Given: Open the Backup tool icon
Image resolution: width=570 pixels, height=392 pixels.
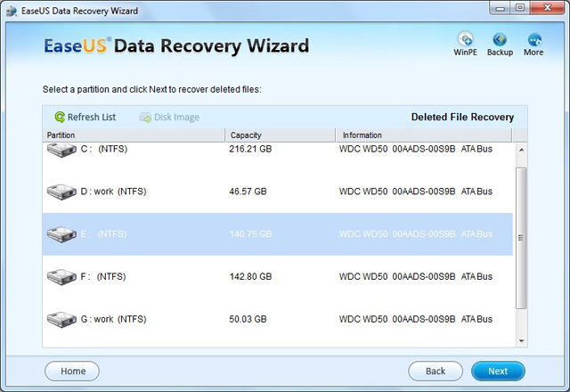Looking at the screenshot, I should (x=500, y=39).
